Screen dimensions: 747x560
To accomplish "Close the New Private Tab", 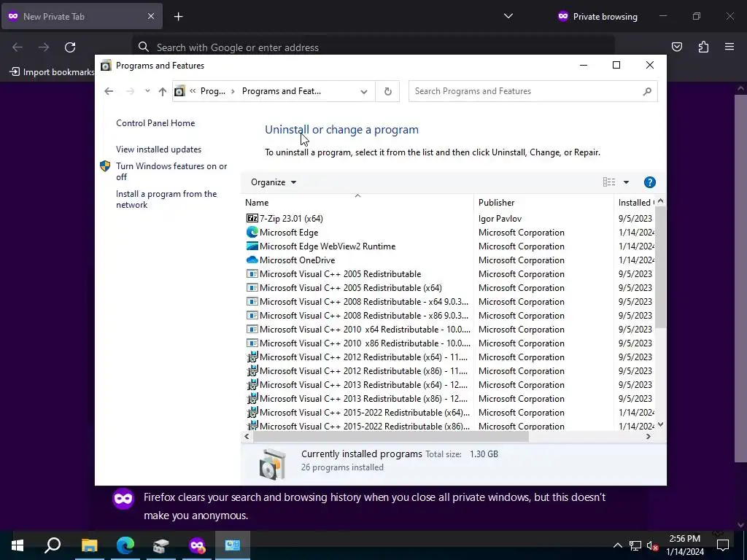I will pyautogui.click(x=150, y=16).
